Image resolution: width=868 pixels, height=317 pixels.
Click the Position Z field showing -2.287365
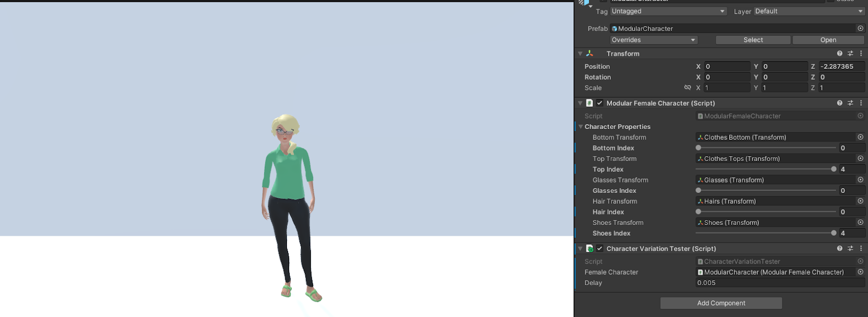click(841, 66)
